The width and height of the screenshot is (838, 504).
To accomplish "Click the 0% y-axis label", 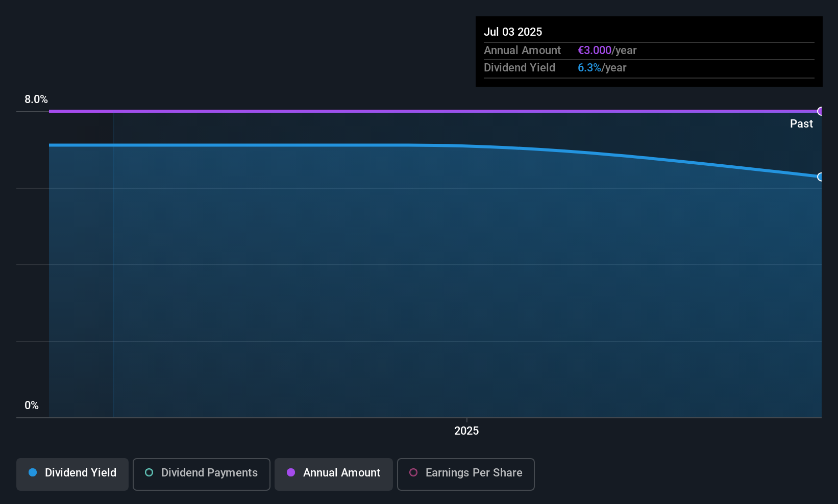I will click(32, 406).
